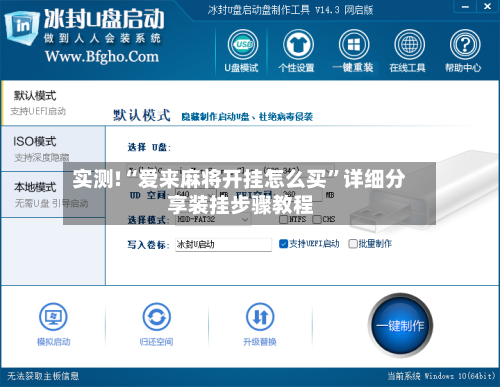Click the 写入卷标 input field
Image resolution: width=500 pixels, height=387 pixels.
point(223,245)
